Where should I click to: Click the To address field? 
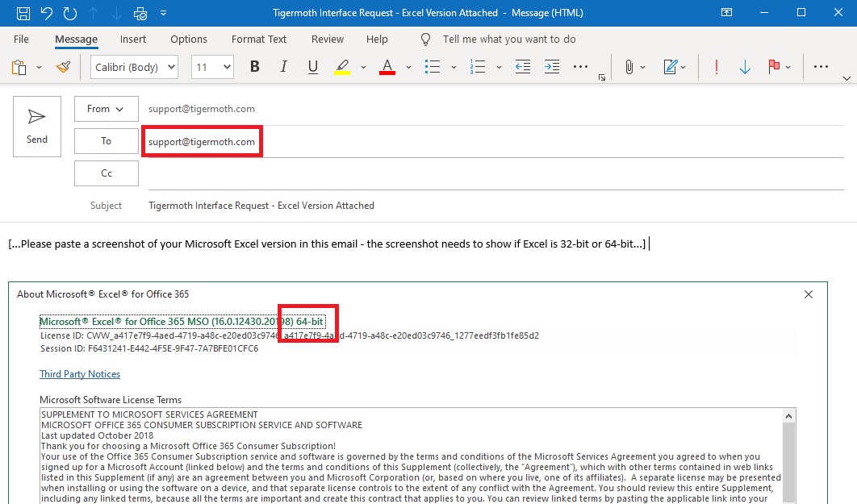[495, 142]
